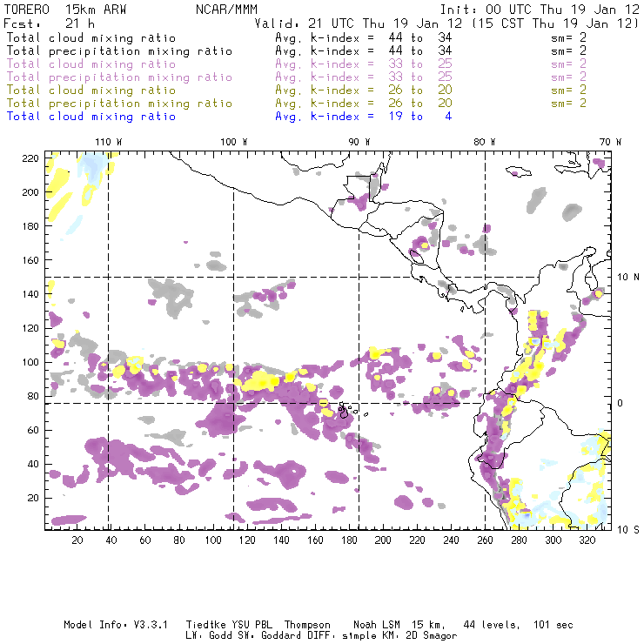Image resolution: width=644 pixels, height=644 pixels.
Task: Click blue "Avg. k-index = 19 to 4" text
Action: [364, 117]
